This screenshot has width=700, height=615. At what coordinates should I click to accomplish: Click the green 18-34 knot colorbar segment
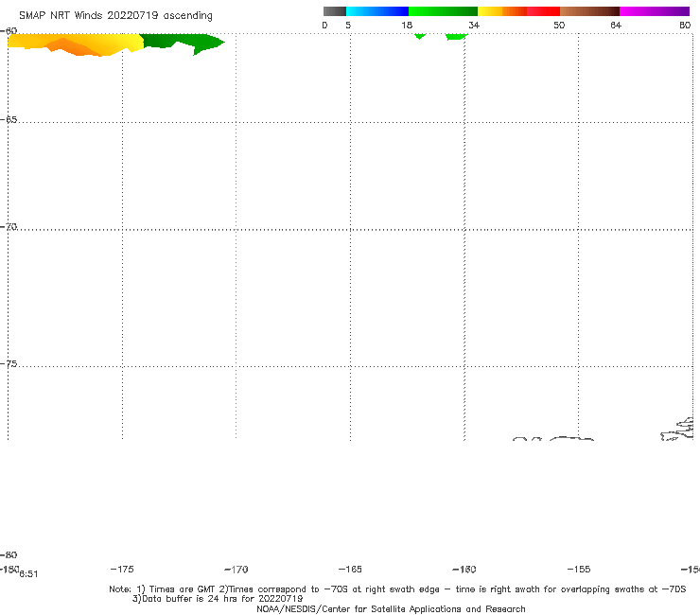tap(443, 11)
